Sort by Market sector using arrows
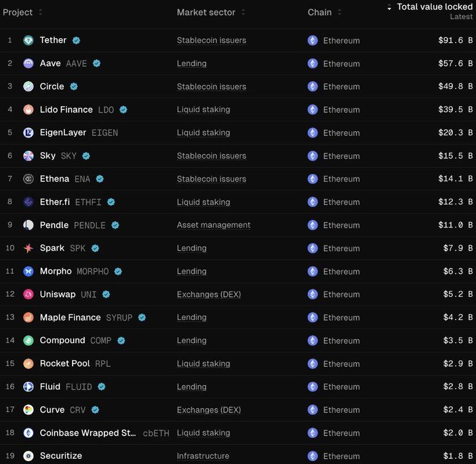The image size is (476, 464). click(x=243, y=12)
